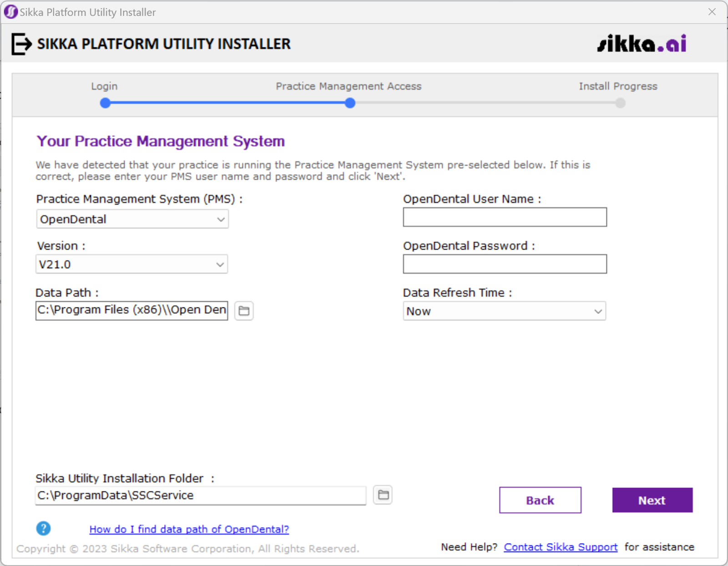Click the 'Your Practice Management System' heading
The width and height of the screenshot is (728, 566).
[x=161, y=141]
